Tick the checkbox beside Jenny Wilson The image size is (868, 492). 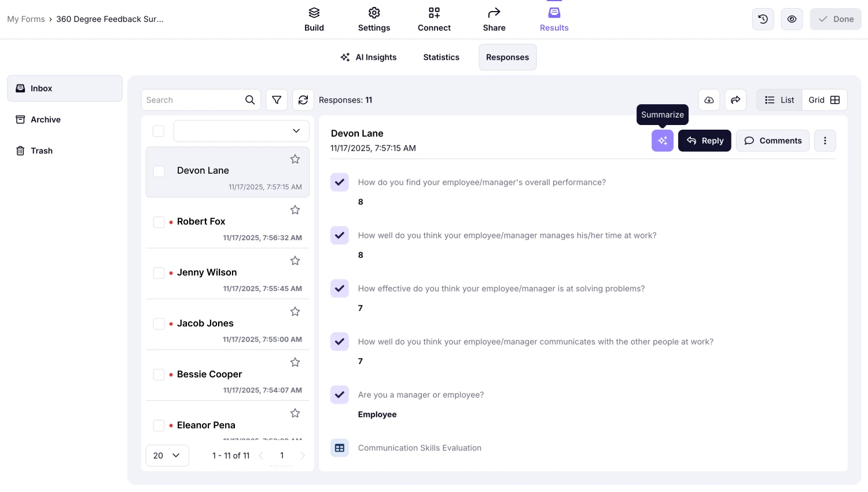(159, 273)
